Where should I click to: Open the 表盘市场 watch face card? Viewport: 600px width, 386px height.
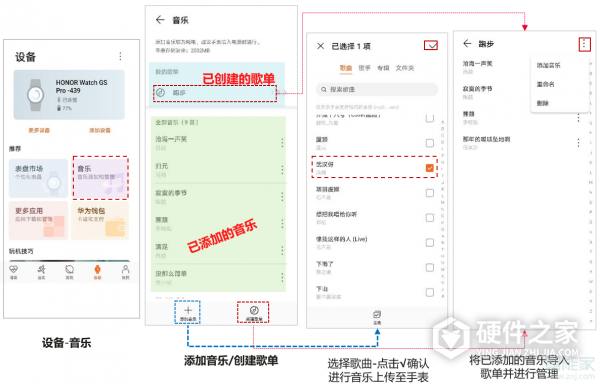point(38,178)
